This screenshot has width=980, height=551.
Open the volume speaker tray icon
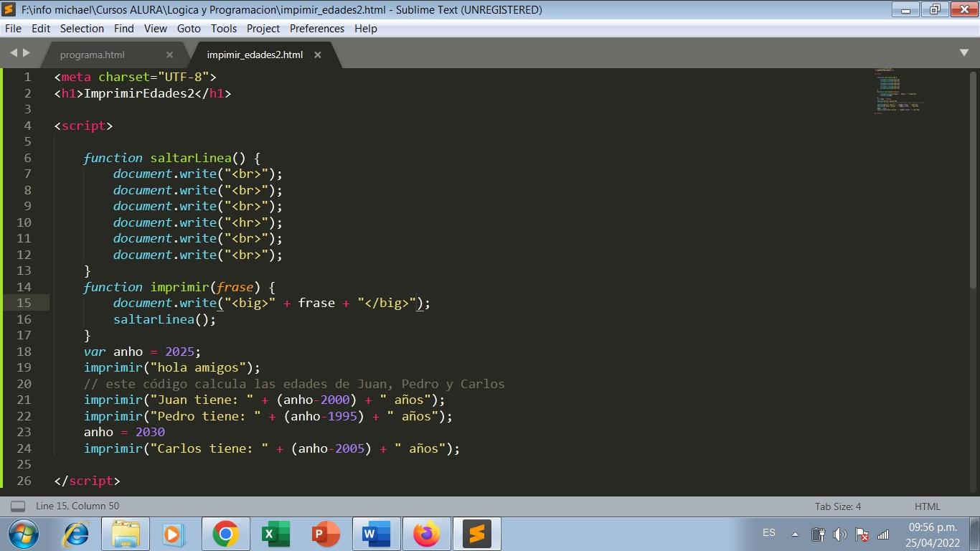(x=840, y=534)
